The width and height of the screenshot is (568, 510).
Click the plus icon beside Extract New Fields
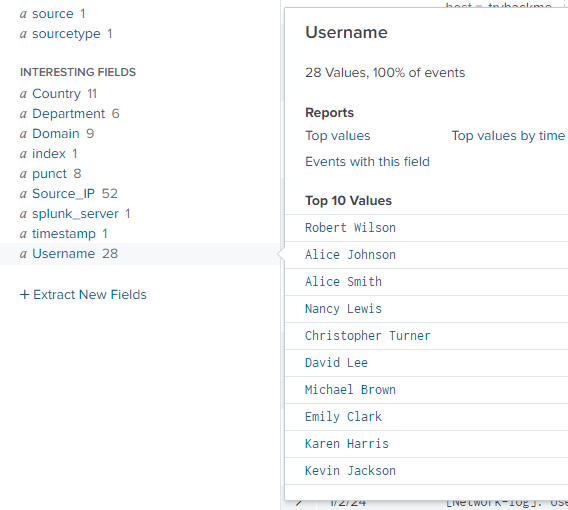(x=24, y=294)
